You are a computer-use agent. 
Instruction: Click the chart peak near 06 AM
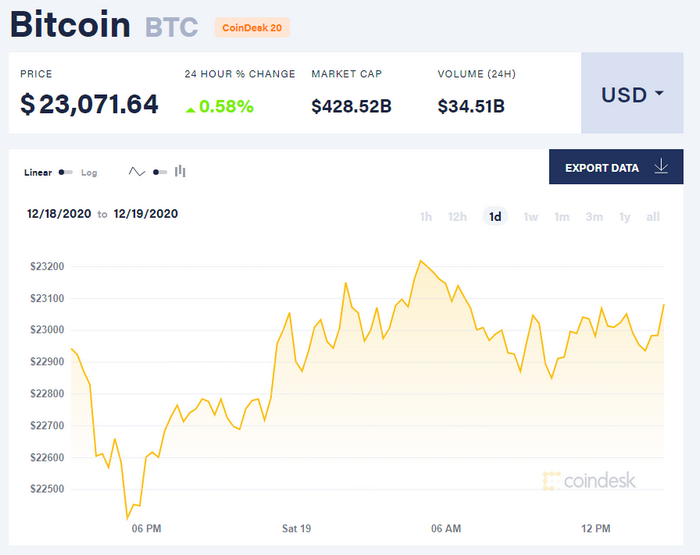(x=421, y=260)
